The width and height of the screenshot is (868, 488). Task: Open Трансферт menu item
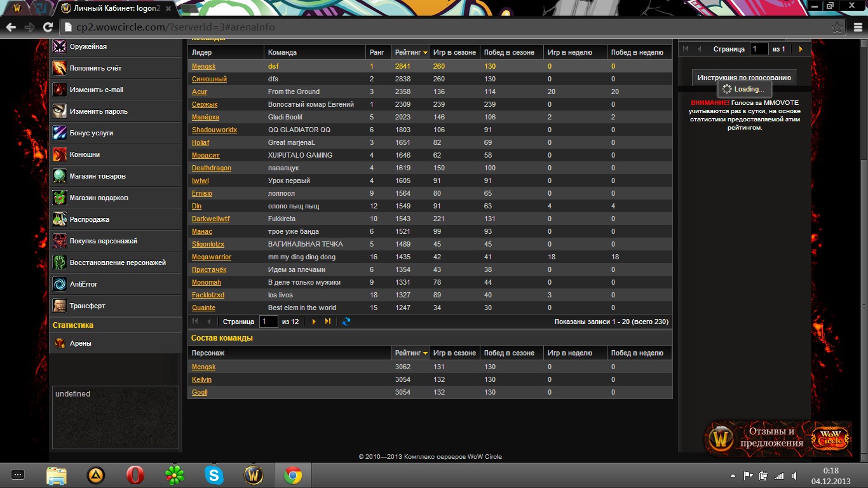tap(87, 306)
